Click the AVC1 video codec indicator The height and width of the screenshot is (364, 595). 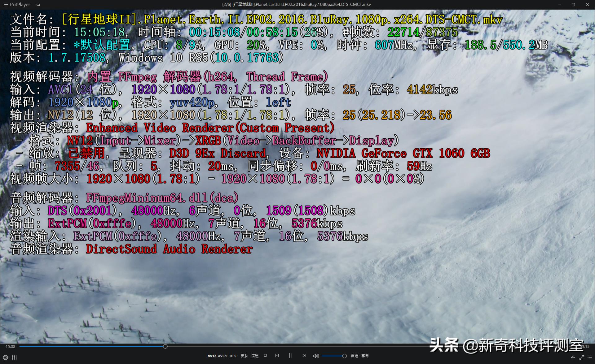pyautogui.click(x=223, y=356)
